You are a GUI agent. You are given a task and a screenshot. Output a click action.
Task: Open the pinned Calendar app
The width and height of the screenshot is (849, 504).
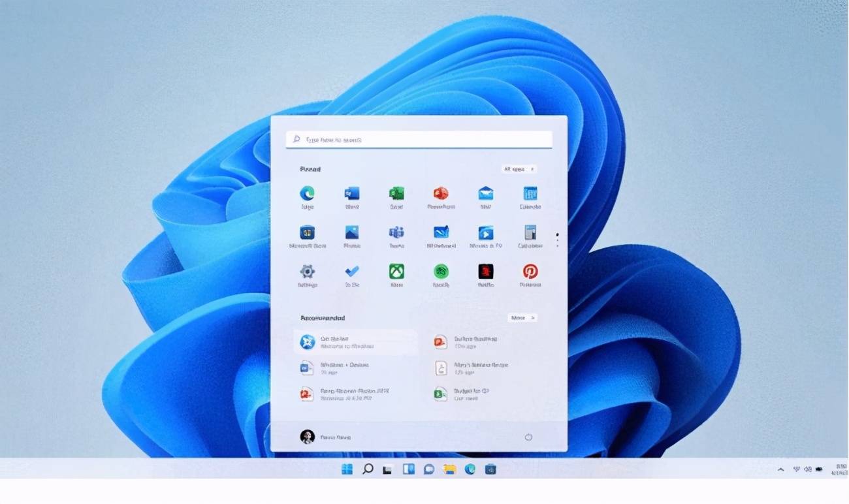click(530, 193)
